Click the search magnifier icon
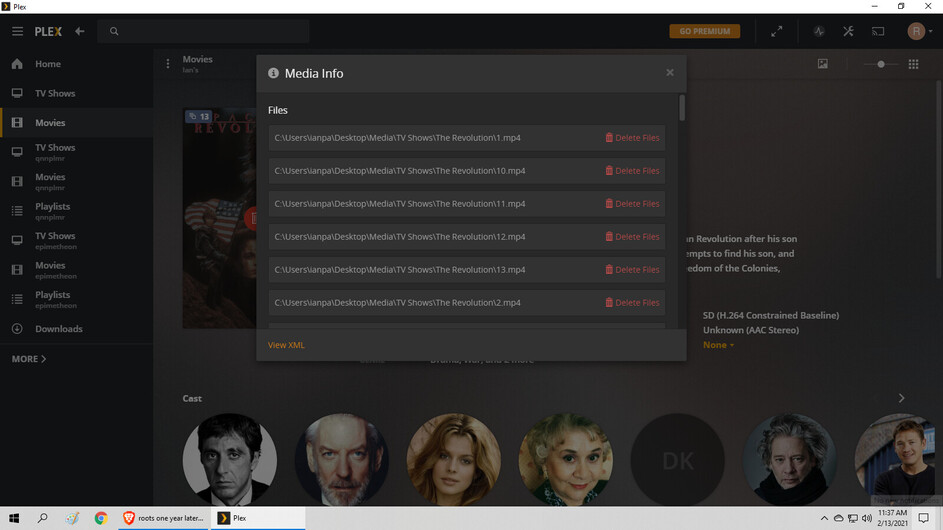The width and height of the screenshot is (943, 530). pos(114,31)
